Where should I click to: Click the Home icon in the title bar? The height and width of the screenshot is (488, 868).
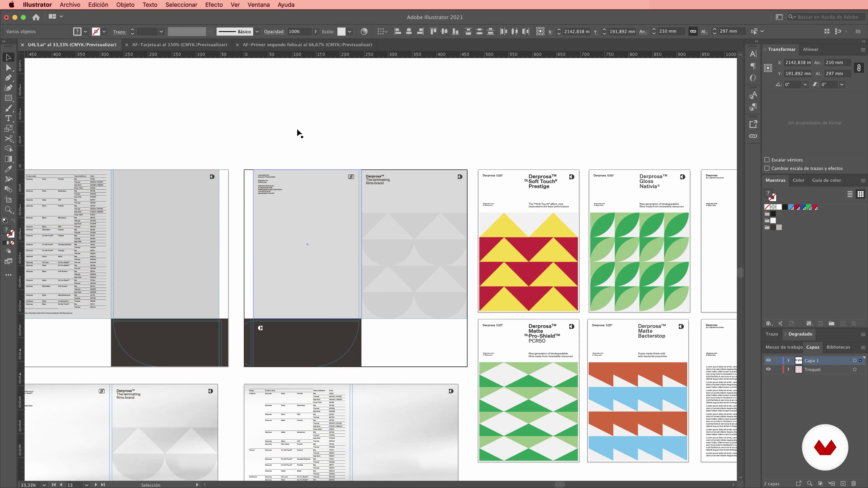[x=36, y=17]
